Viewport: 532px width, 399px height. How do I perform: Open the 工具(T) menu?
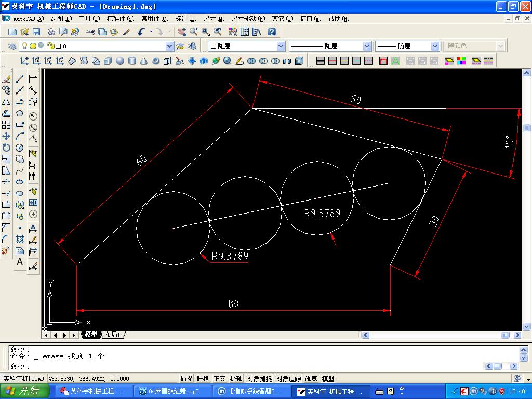[x=89, y=19]
